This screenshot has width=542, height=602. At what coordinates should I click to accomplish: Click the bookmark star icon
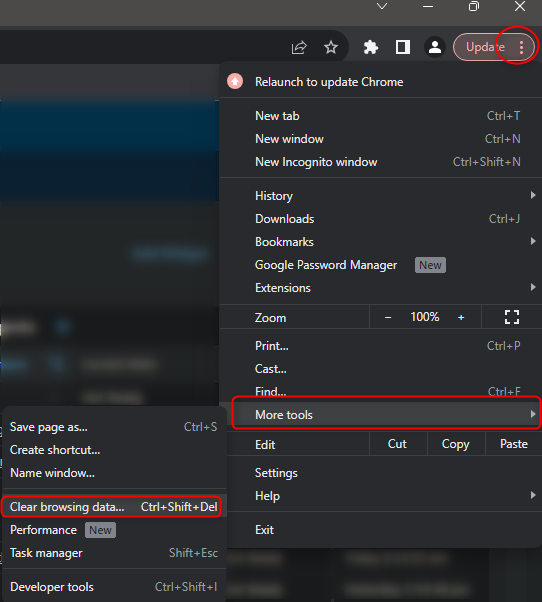pyautogui.click(x=330, y=48)
